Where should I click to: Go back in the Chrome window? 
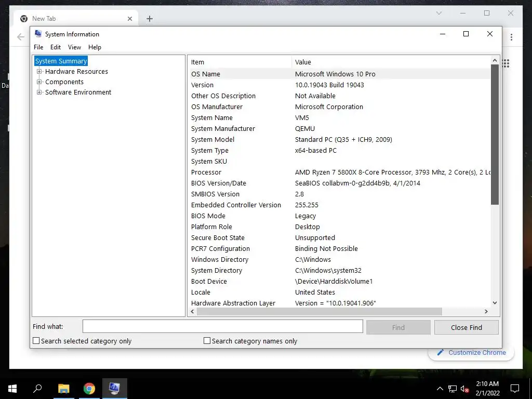click(x=21, y=37)
